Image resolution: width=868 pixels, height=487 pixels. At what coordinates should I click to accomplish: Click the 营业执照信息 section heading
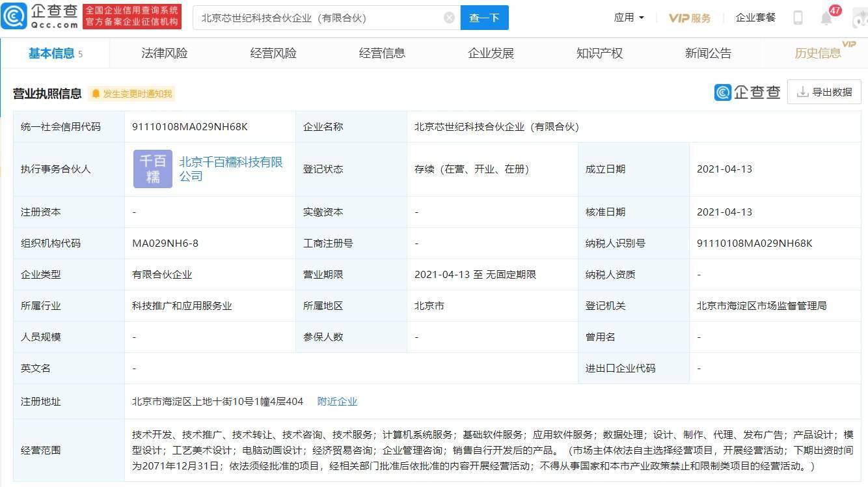47,94
